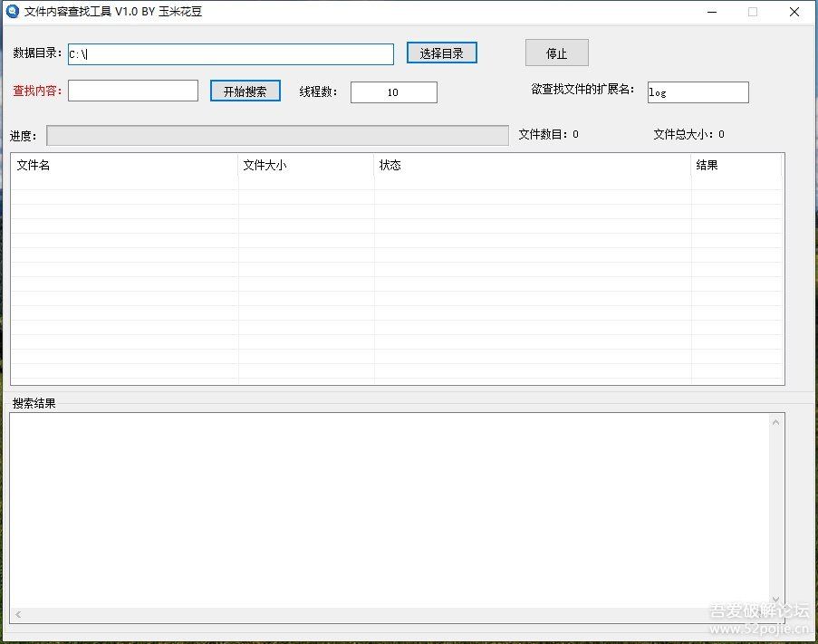Viewport: 818px width, 644px height.
Task: Click the file extension field containing log
Action: (698, 92)
